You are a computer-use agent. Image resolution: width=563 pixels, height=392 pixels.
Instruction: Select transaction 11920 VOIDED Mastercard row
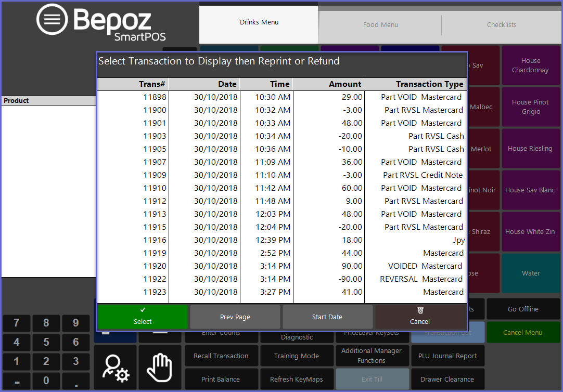click(281, 266)
